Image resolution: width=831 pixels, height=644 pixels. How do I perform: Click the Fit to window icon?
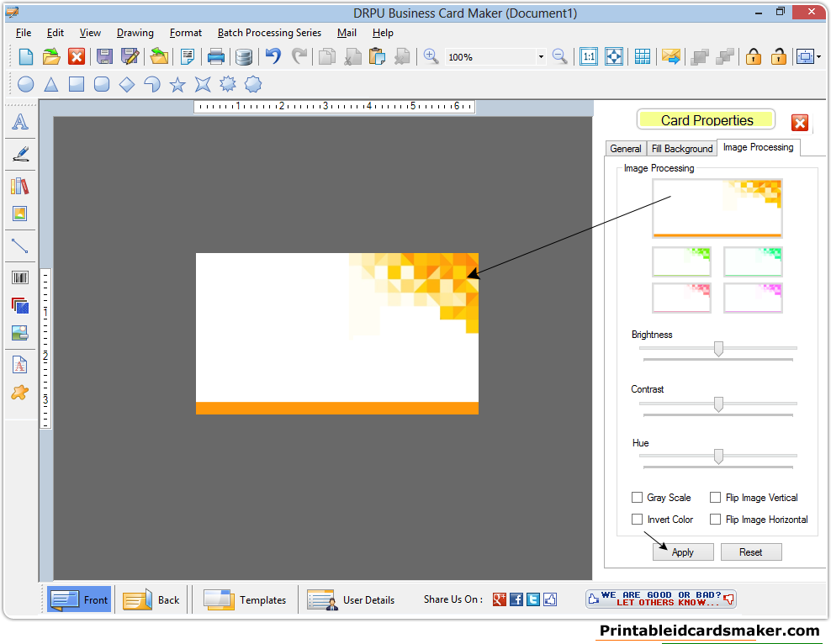pos(614,56)
